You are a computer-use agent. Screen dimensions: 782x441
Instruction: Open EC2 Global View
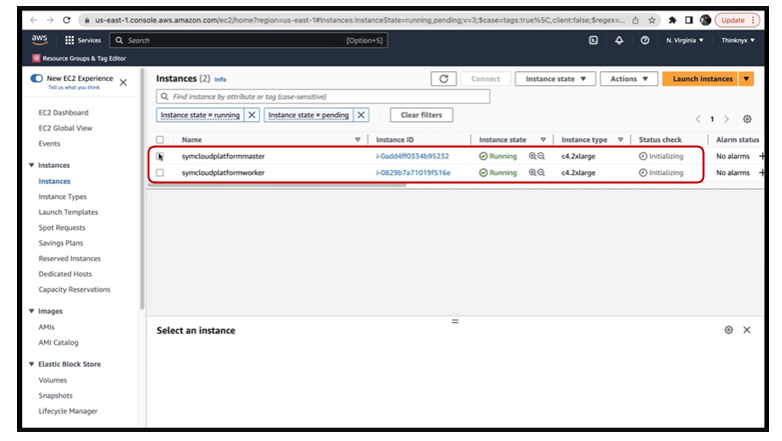(65, 128)
